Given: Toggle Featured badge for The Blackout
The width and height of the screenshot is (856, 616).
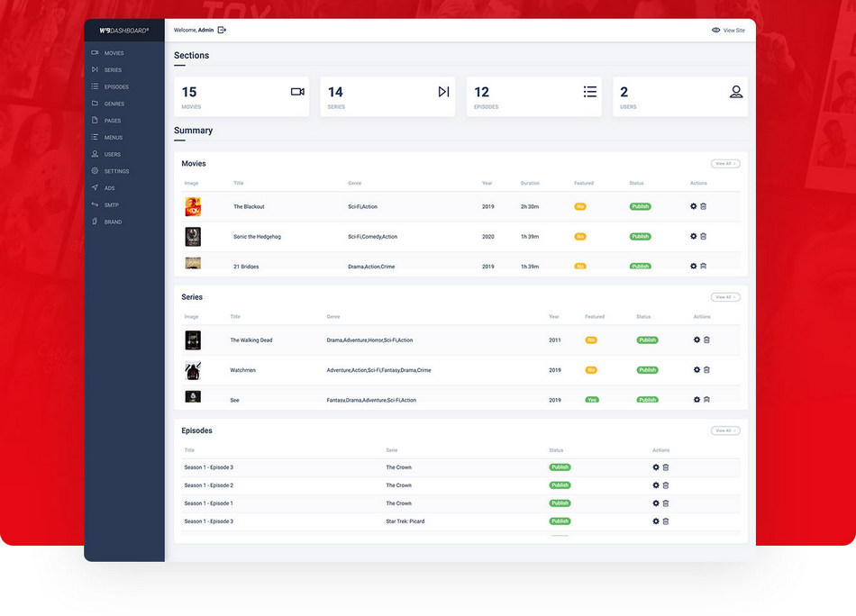Looking at the screenshot, I should point(580,206).
